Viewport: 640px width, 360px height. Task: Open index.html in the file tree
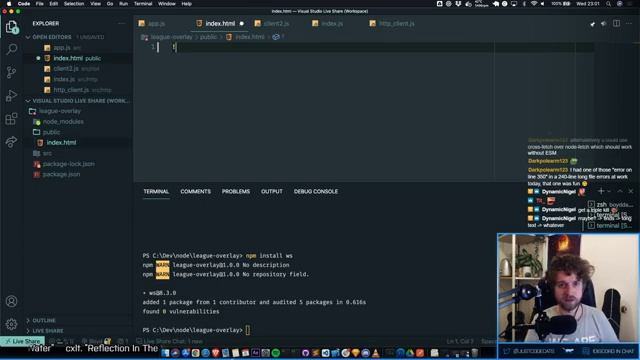tap(61, 142)
